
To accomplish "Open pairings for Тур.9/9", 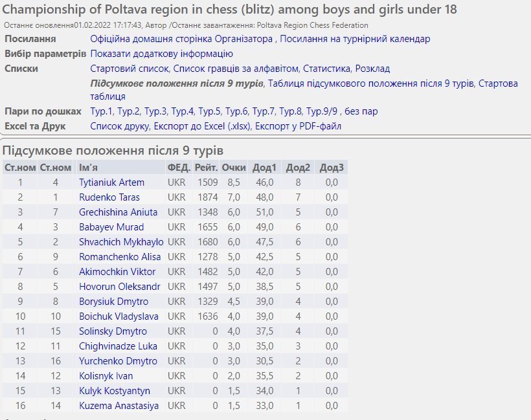I will point(322,111).
